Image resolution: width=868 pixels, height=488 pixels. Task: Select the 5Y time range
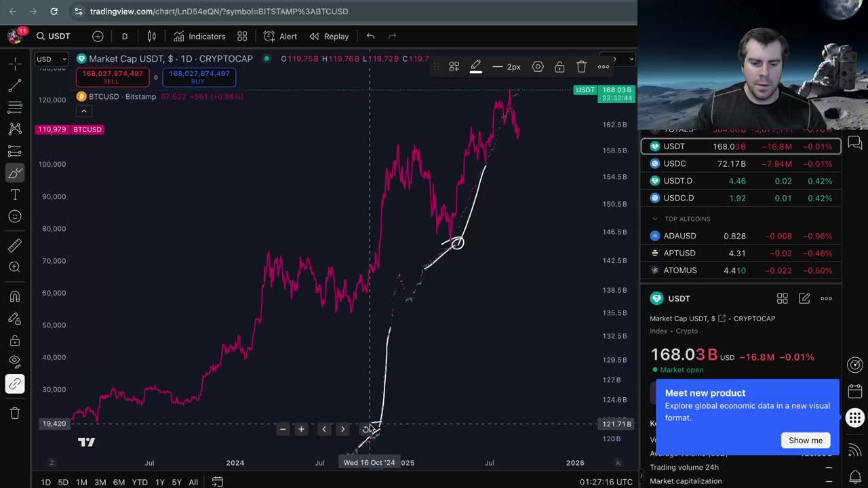[176, 482]
